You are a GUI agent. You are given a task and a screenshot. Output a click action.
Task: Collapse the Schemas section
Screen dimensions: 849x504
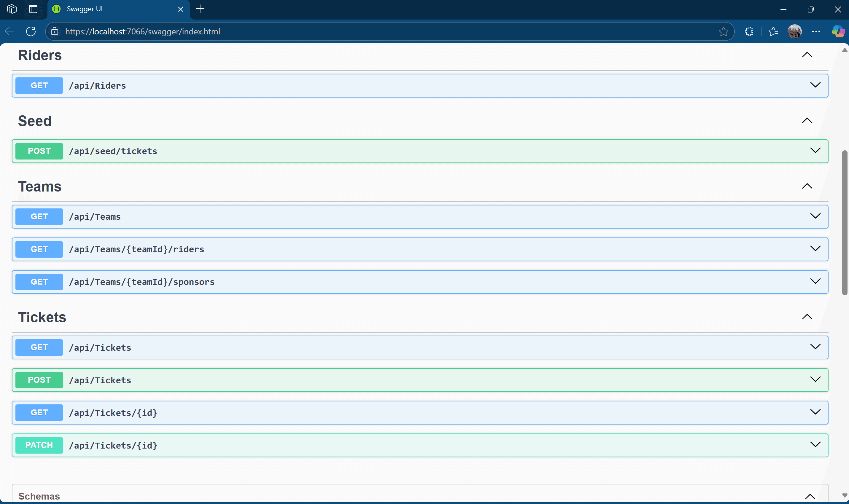(x=810, y=497)
